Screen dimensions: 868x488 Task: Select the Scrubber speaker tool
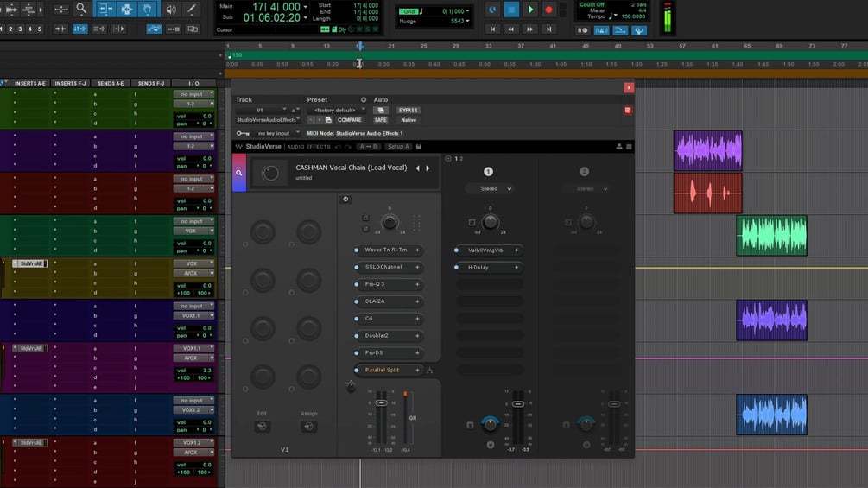[171, 9]
